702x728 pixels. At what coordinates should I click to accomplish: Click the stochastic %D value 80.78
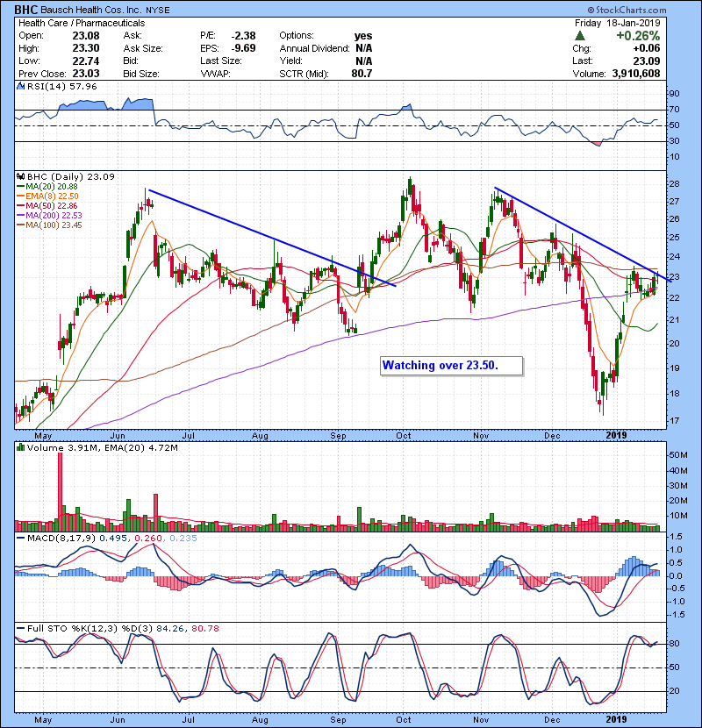(204, 629)
